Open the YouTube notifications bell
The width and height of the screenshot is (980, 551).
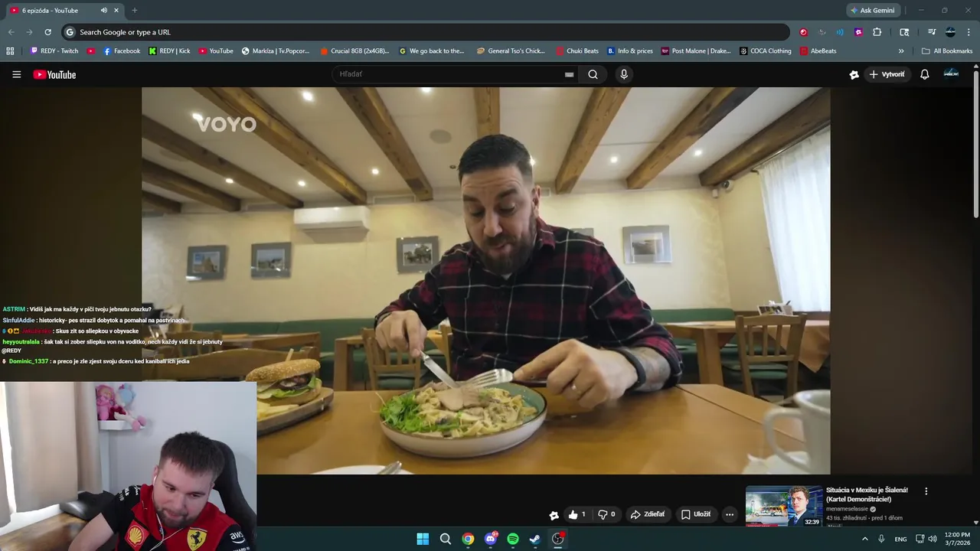pyautogui.click(x=924, y=74)
